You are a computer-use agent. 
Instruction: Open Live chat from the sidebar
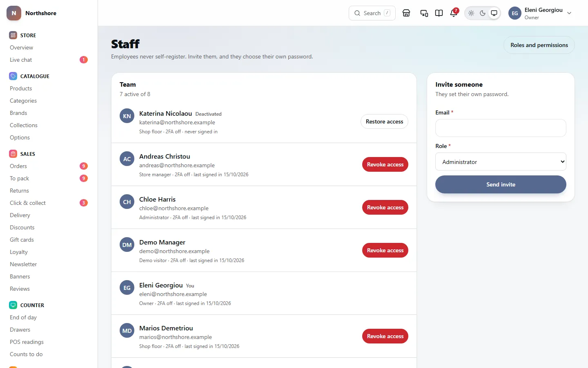point(21,60)
